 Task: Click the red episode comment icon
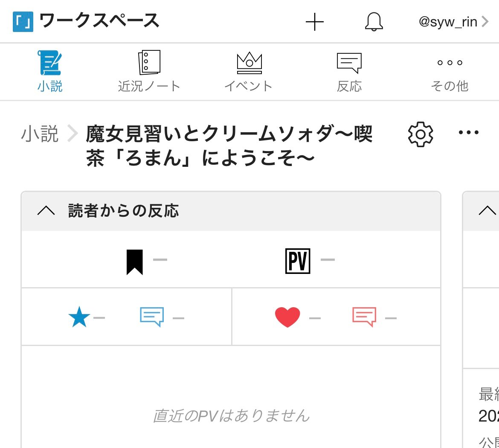click(x=364, y=317)
